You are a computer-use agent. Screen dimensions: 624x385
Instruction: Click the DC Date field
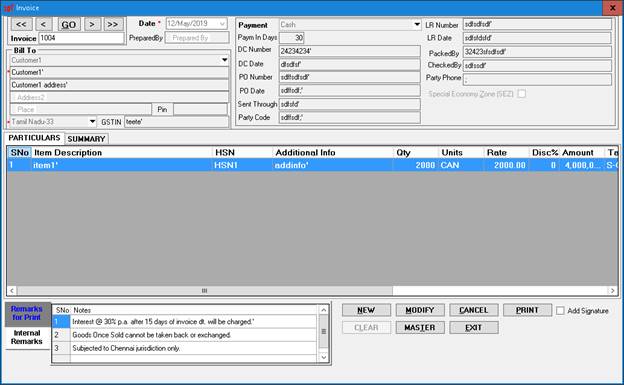[349, 64]
